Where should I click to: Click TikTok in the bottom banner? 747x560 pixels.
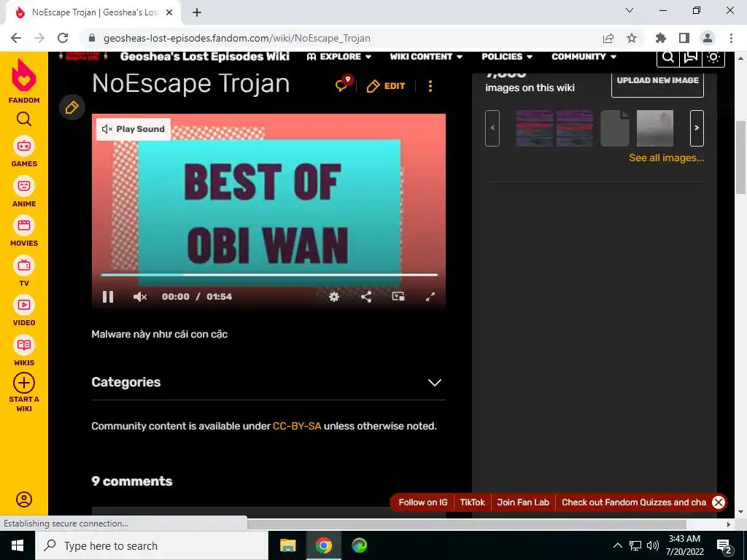point(472,502)
